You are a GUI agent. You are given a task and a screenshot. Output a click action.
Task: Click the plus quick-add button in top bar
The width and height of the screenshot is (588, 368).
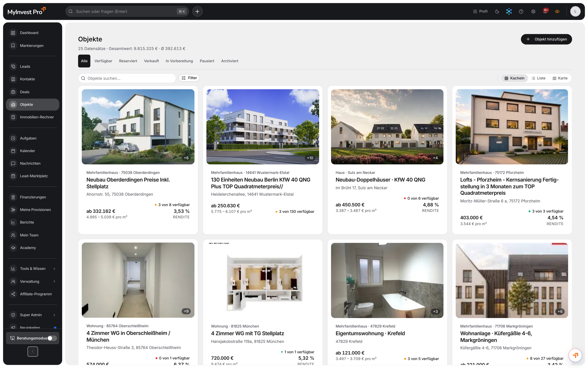(x=197, y=11)
